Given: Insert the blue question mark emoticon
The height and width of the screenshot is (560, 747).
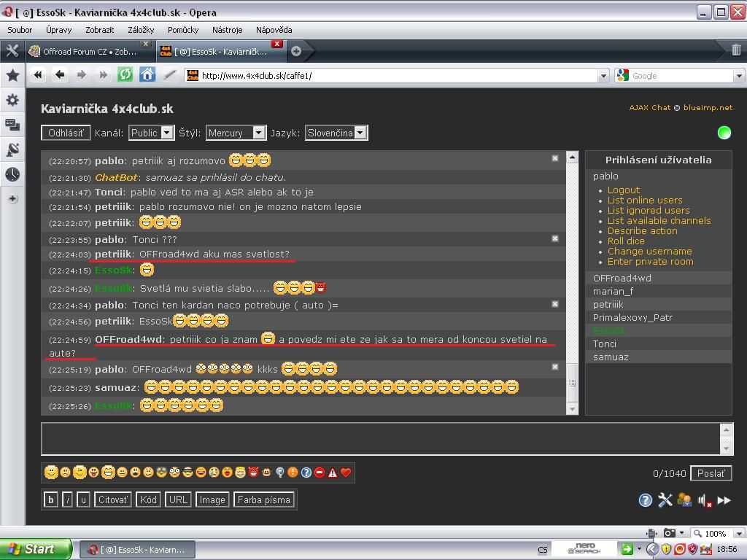Looking at the screenshot, I should tap(306, 472).
